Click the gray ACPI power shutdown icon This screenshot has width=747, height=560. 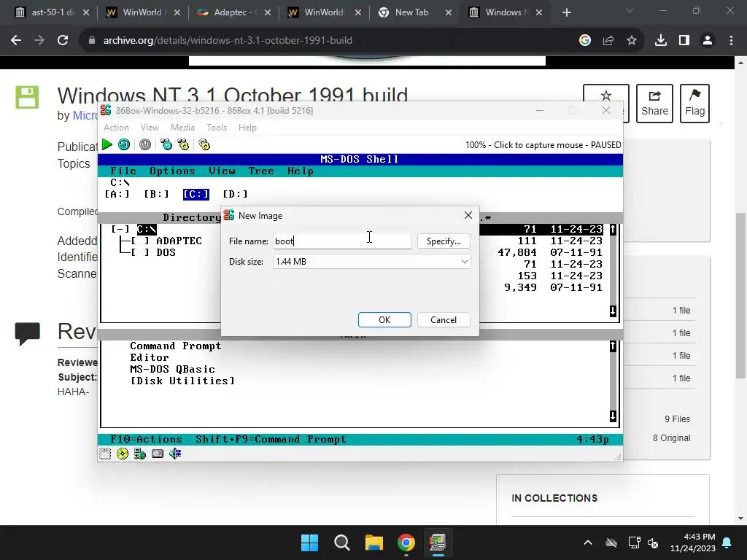click(x=145, y=144)
